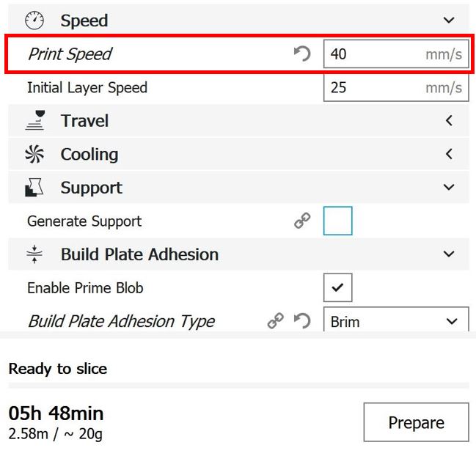Click the Speed speedometer icon

pos(34,21)
